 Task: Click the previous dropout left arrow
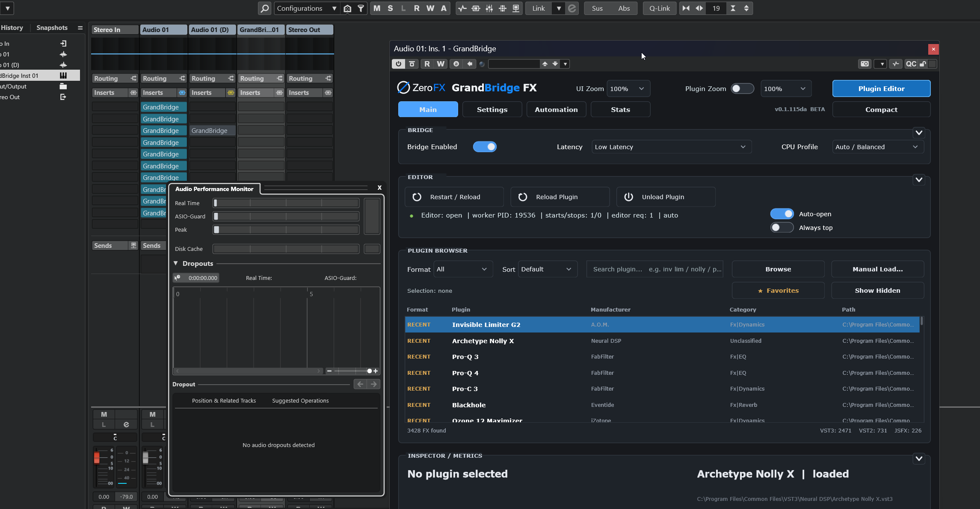click(360, 384)
